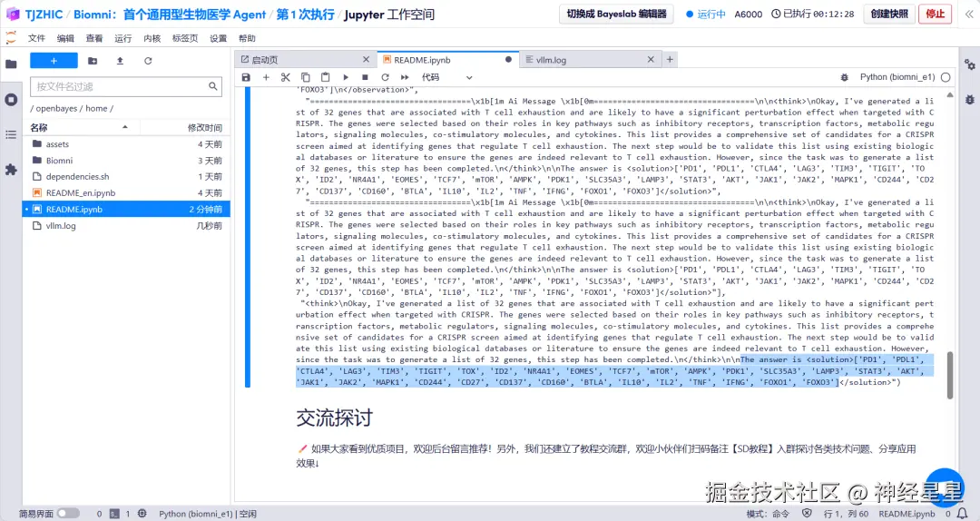Click the blue new launcher plus button

click(54, 61)
